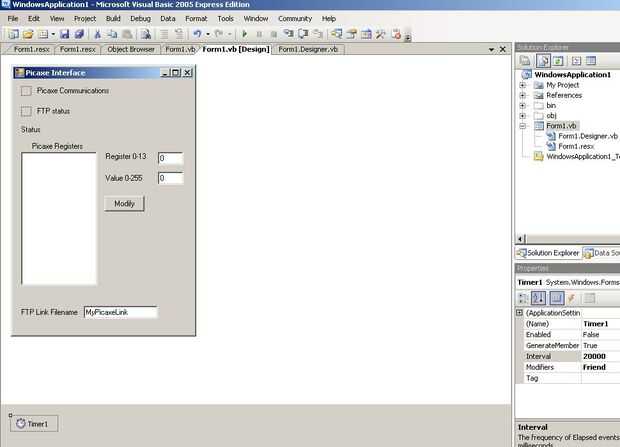Screen dimensions: 620x447
Task: Click the Find in files icon
Action: pyautogui.click(x=146, y=34)
